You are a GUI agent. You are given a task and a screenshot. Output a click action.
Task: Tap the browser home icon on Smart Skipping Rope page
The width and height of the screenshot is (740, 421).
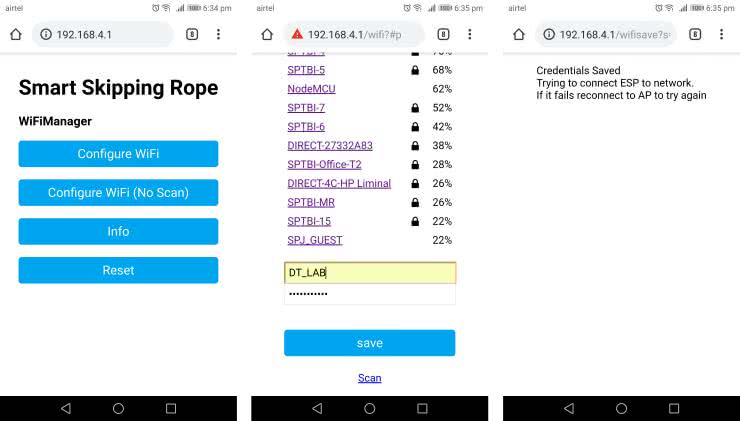pyautogui.click(x=15, y=34)
